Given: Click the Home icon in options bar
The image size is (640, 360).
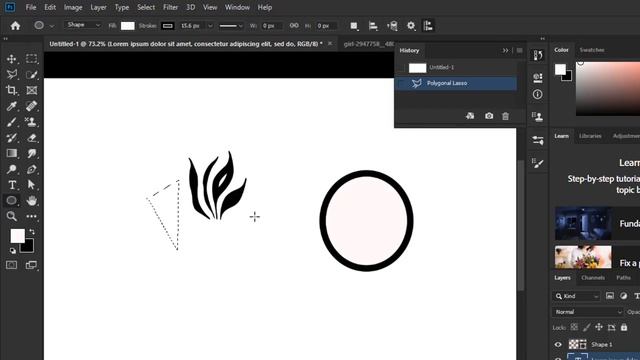Looking at the screenshot, I should (15, 26).
